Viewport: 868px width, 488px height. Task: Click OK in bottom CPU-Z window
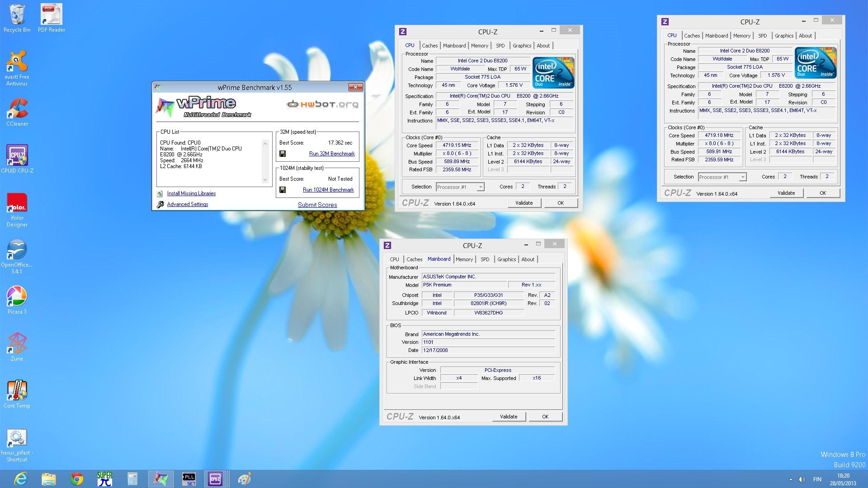click(x=545, y=417)
